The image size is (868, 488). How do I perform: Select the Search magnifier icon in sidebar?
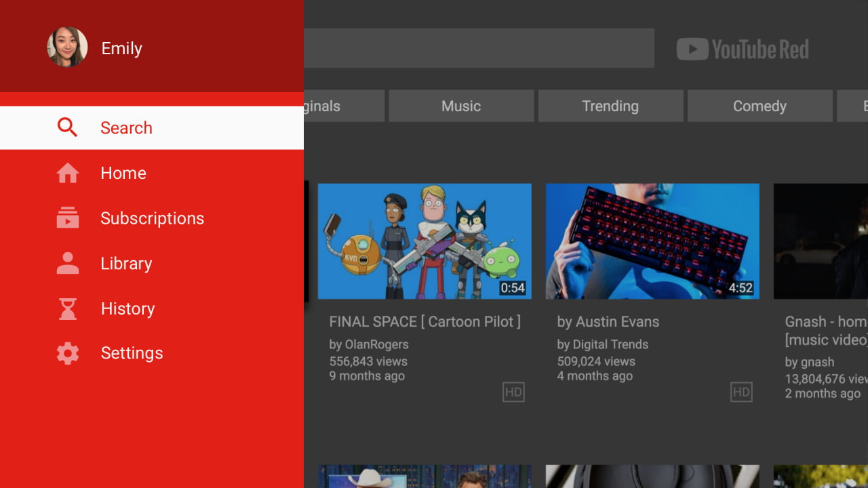(x=67, y=127)
